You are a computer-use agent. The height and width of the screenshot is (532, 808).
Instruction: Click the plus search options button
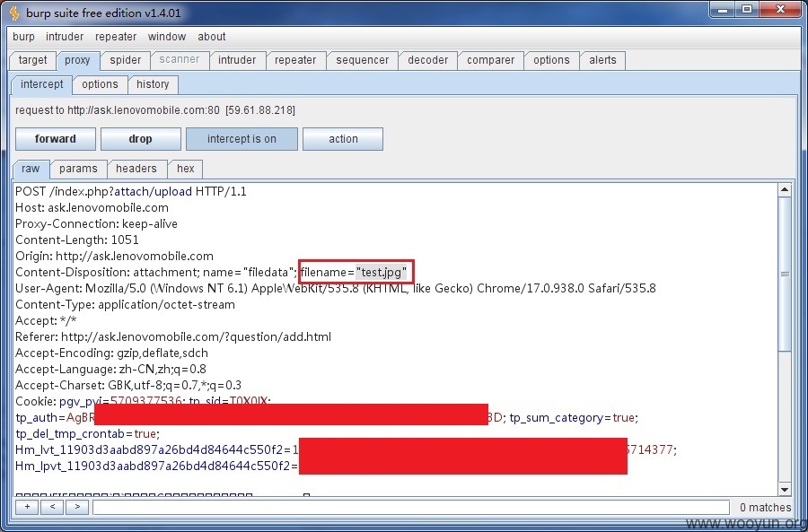tap(27, 507)
